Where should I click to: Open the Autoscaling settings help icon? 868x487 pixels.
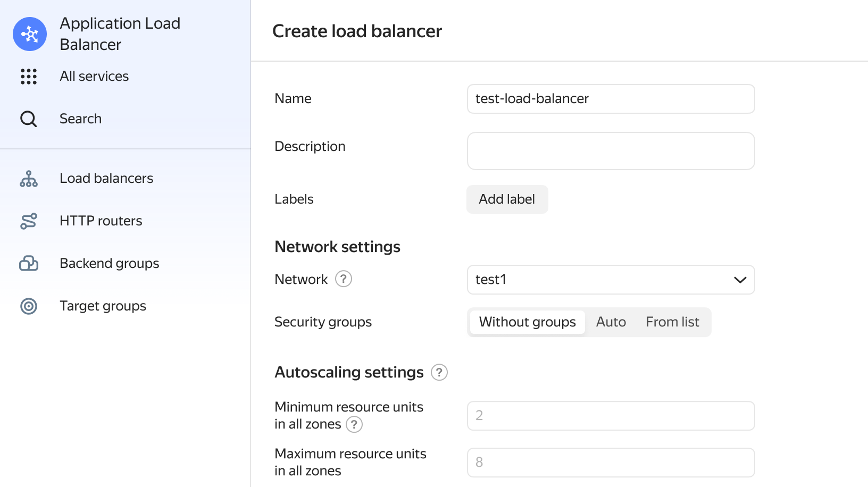click(x=439, y=372)
